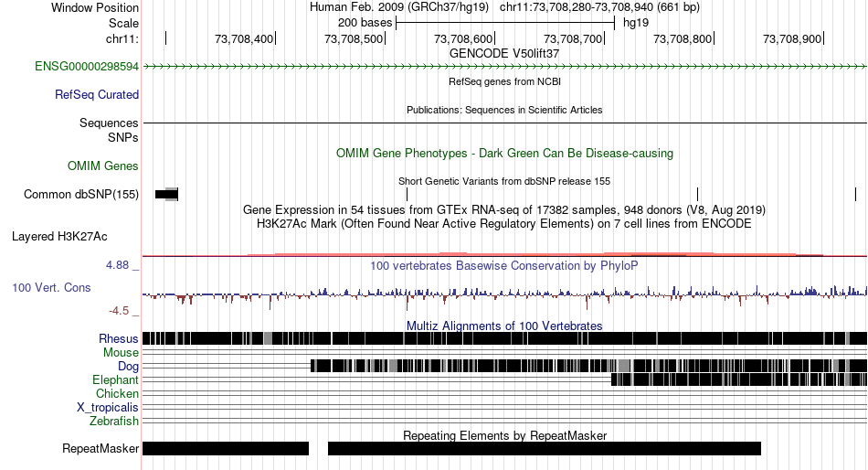Screen dimensions: 868x470
Task: Open Publications: Sequences in Scientific Articles title
Action: (504, 110)
